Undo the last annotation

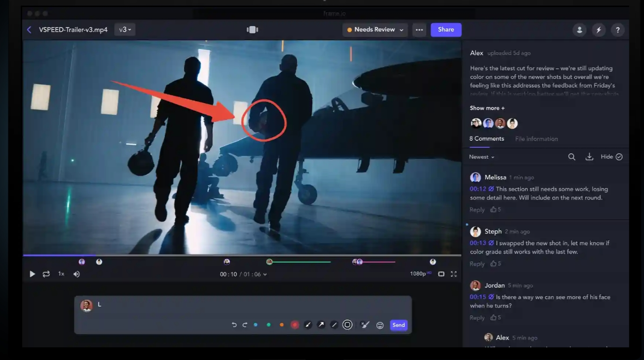click(234, 325)
